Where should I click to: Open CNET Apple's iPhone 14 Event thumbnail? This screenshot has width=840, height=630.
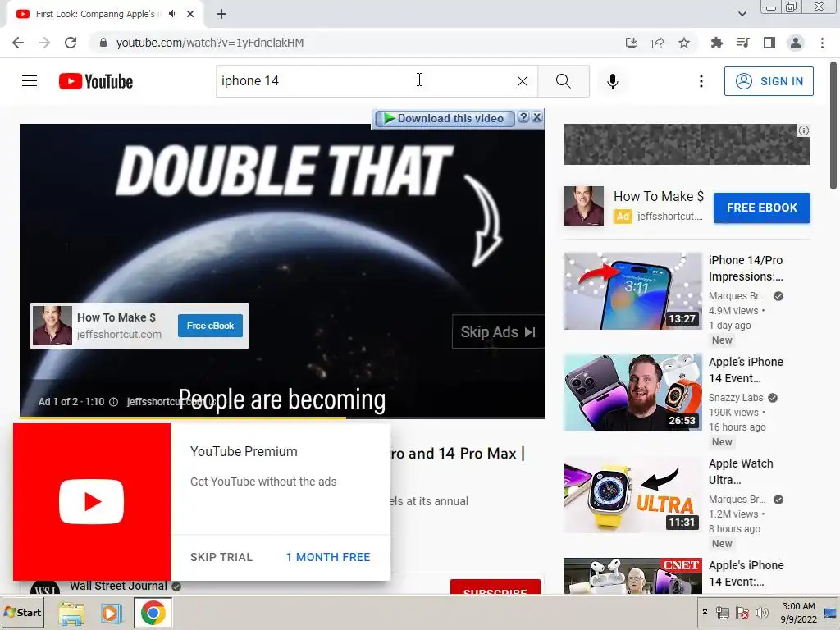click(632, 576)
